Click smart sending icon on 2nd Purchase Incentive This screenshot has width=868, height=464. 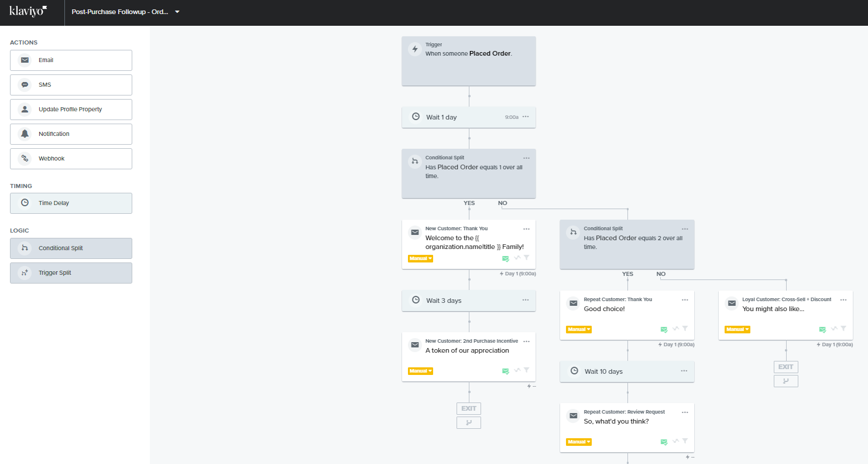click(x=506, y=371)
